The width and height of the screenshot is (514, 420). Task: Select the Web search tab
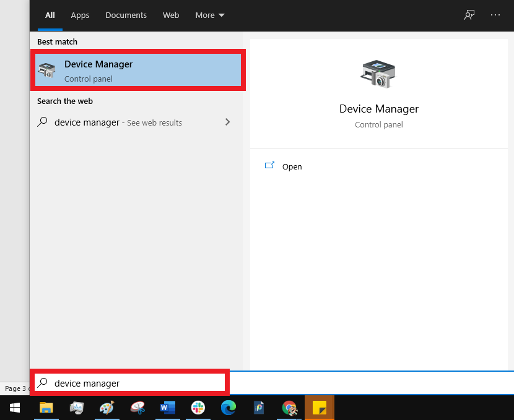(x=171, y=15)
